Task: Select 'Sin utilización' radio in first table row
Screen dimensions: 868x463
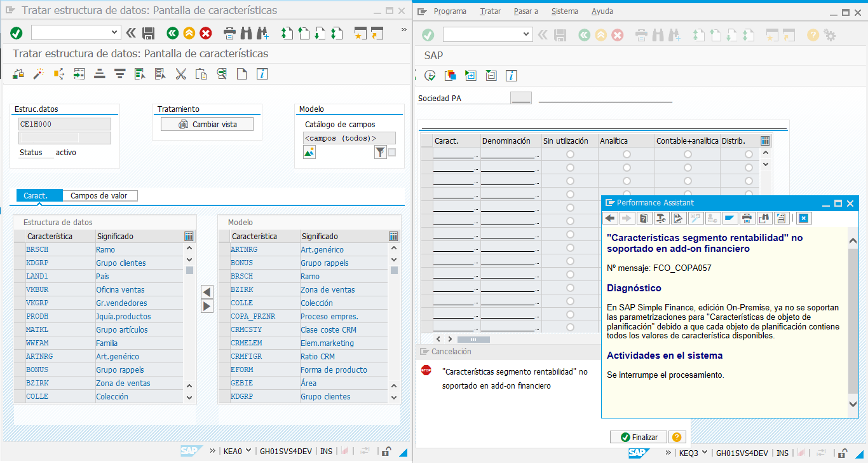Action: pyautogui.click(x=570, y=155)
